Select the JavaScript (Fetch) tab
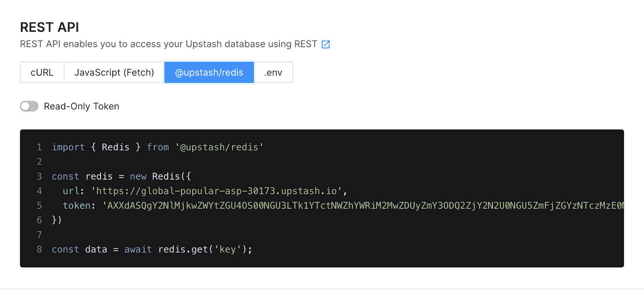The height and width of the screenshot is (290, 644). (114, 72)
